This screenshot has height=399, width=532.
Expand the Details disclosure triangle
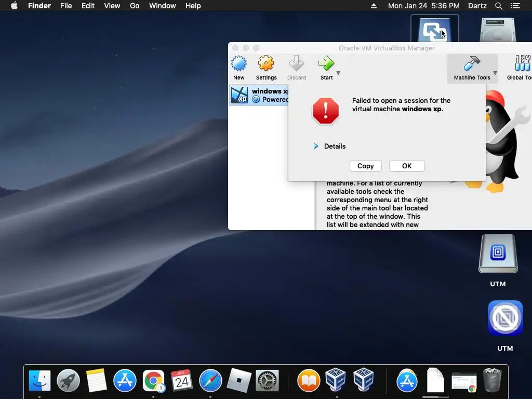click(x=315, y=146)
